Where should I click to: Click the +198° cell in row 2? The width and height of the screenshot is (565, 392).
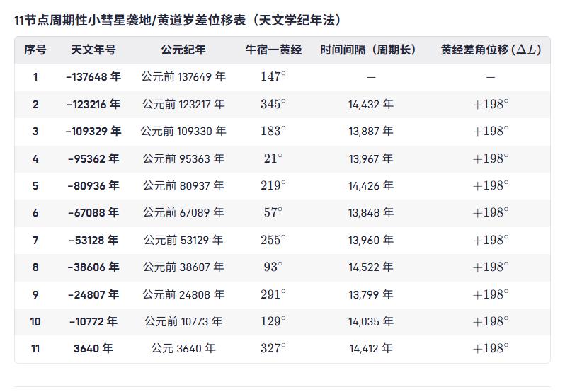pyautogui.click(x=491, y=105)
